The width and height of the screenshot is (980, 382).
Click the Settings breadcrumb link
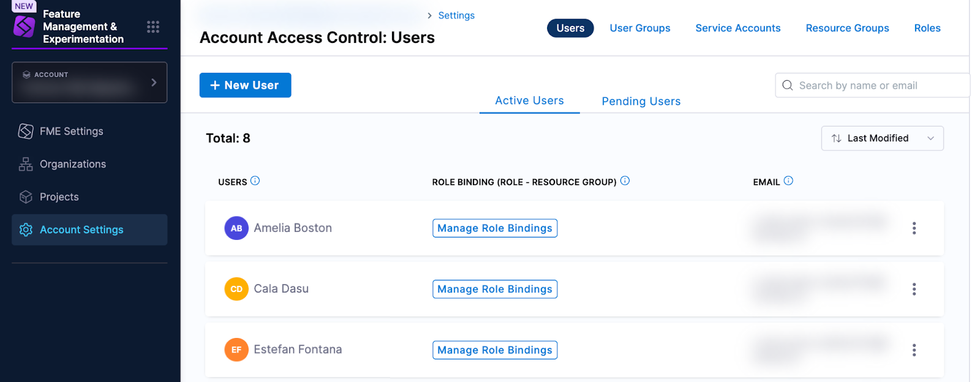pos(456,15)
